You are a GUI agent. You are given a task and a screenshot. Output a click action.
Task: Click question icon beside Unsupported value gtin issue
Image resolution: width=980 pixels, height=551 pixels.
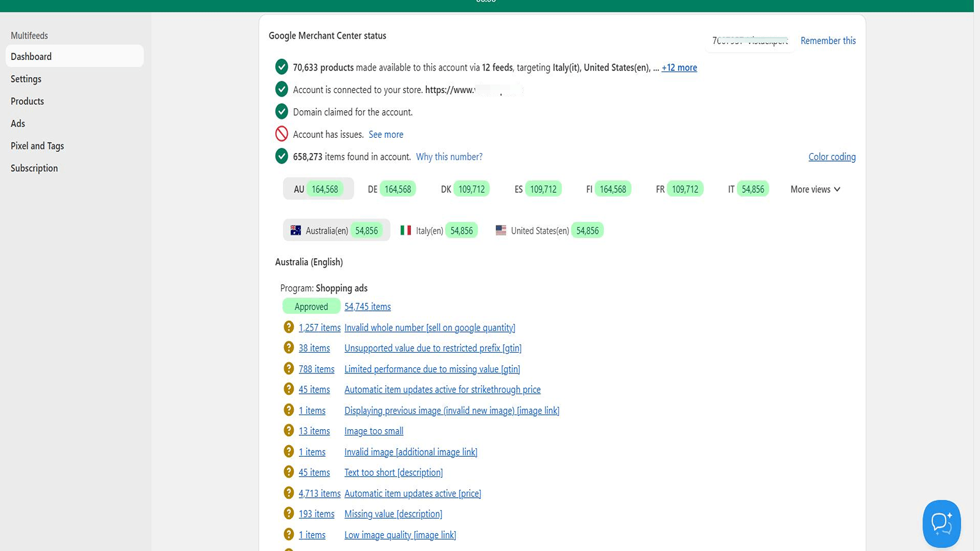coord(288,348)
